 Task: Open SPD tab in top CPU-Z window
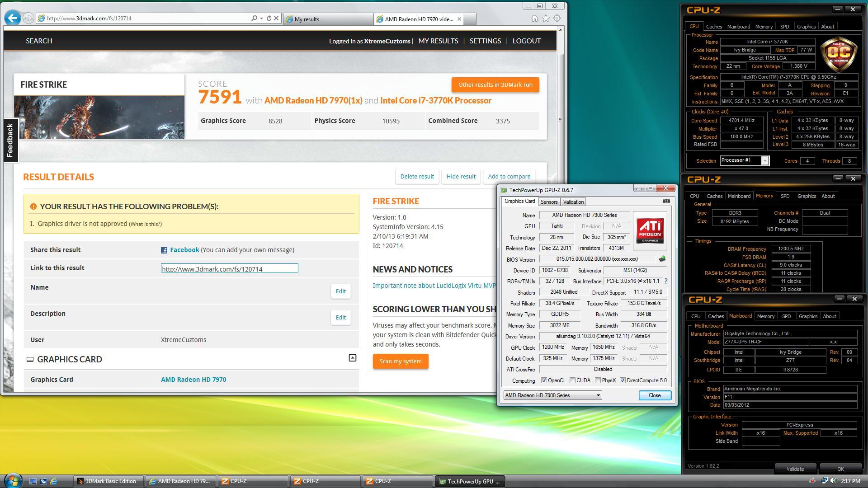784,27
